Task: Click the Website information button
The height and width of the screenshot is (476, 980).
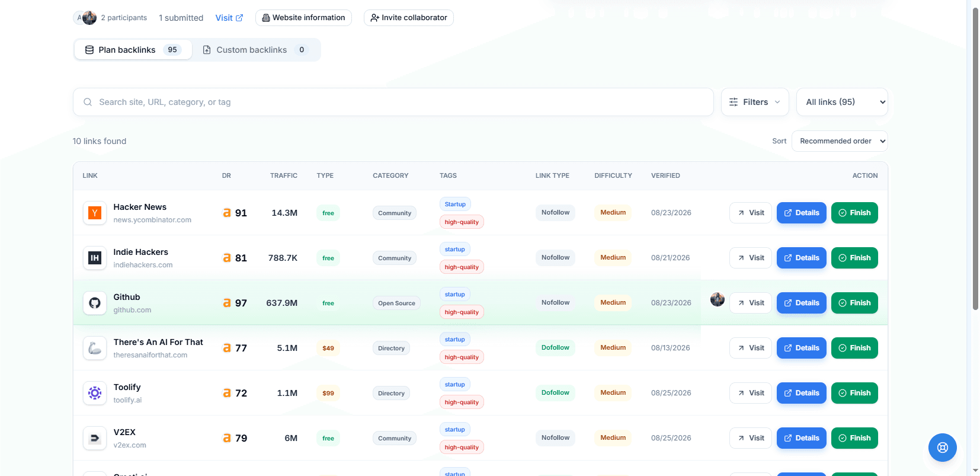Action: [303, 18]
